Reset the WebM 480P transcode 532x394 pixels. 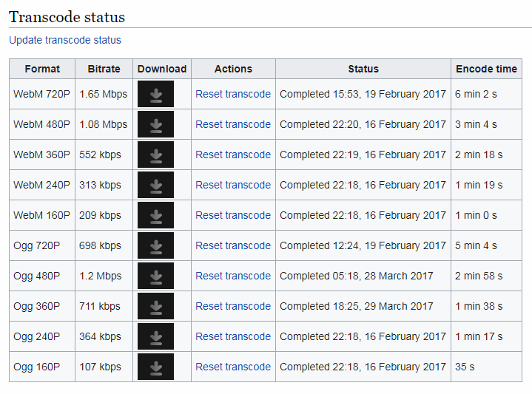tap(233, 124)
